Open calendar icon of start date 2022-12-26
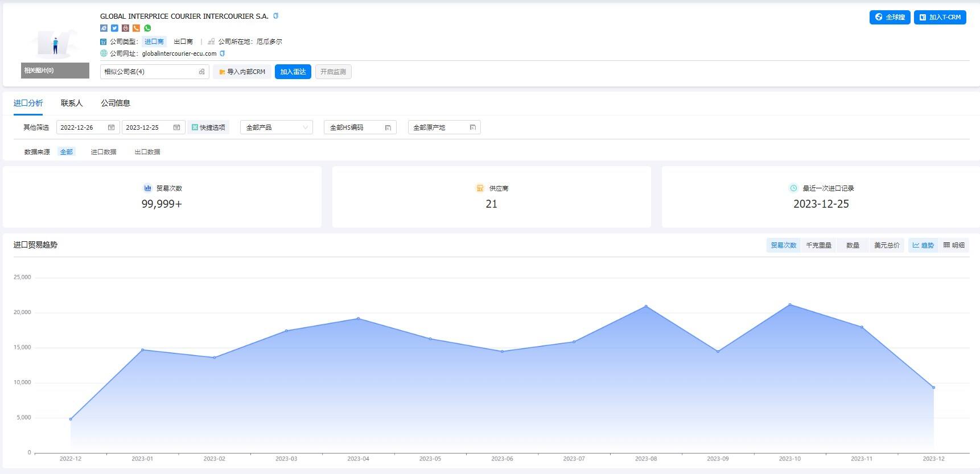980x474 pixels. [111, 127]
